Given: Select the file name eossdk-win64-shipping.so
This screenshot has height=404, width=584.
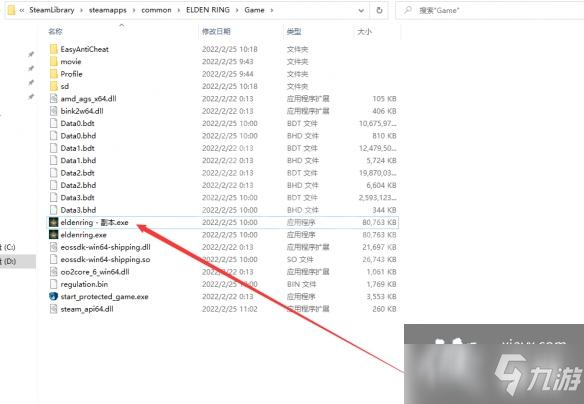Looking at the screenshot, I should [x=105, y=259].
